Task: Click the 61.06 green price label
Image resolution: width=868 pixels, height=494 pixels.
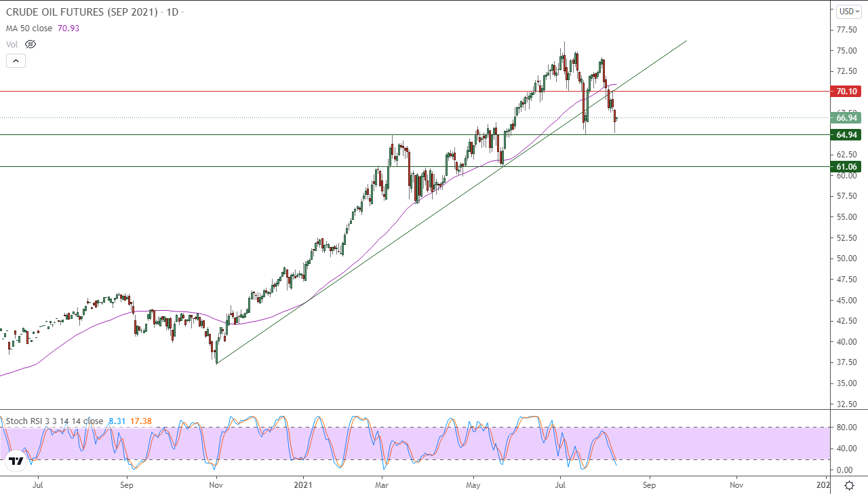Action: coord(846,166)
